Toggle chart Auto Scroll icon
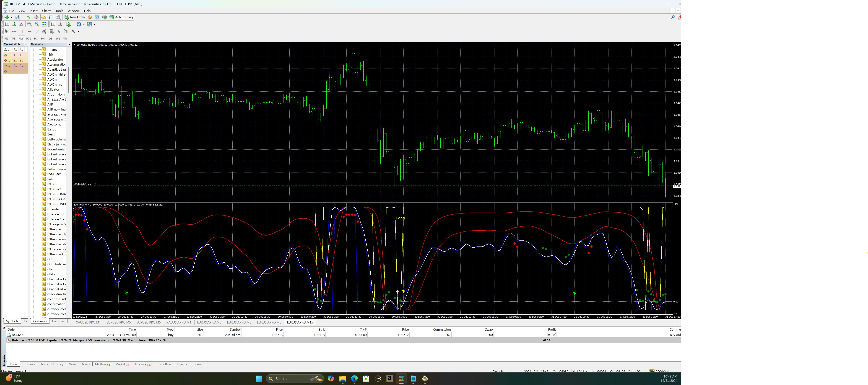Image resolution: width=868 pixels, height=385 pixels. (53, 24)
